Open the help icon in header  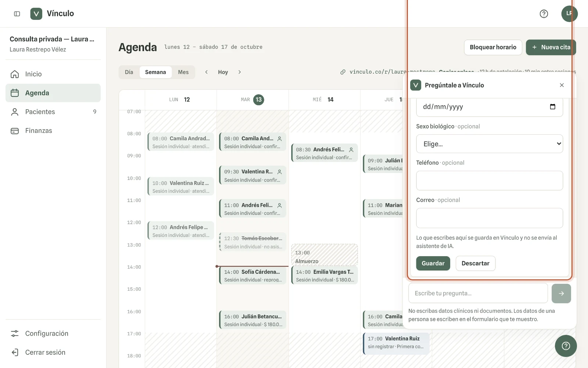(x=544, y=14)
